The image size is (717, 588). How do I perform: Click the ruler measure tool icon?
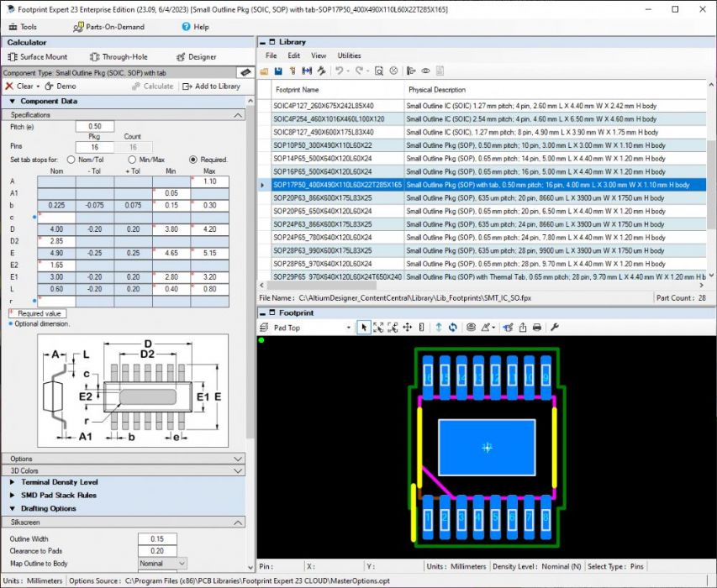(x=421, y=327)
